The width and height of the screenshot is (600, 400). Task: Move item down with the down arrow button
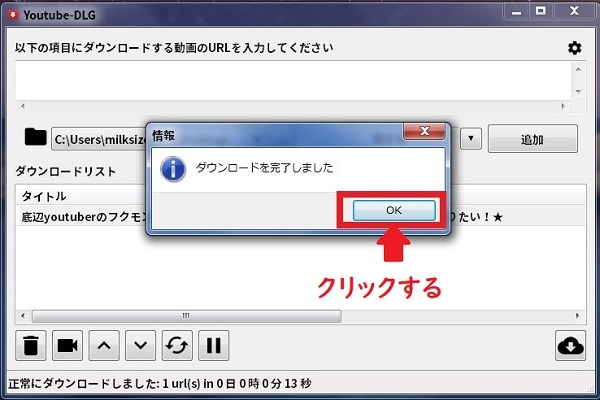tap(140, 346)
